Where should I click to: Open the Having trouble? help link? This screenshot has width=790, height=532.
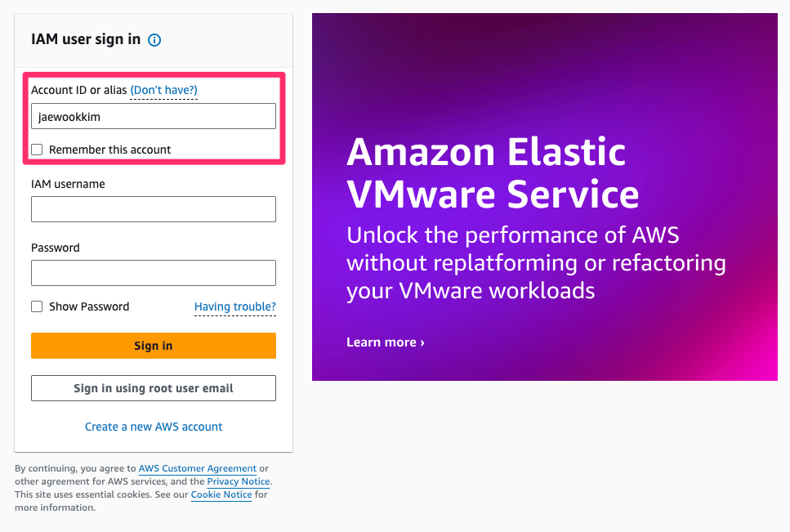pos(234,306)
